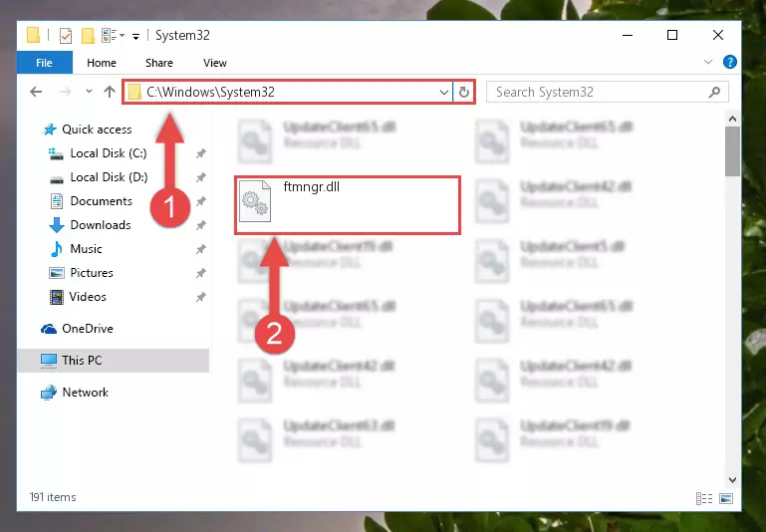Screen dimensions: 766x532
Task: Open Documents in the sidebar
Action: (102, 201)
